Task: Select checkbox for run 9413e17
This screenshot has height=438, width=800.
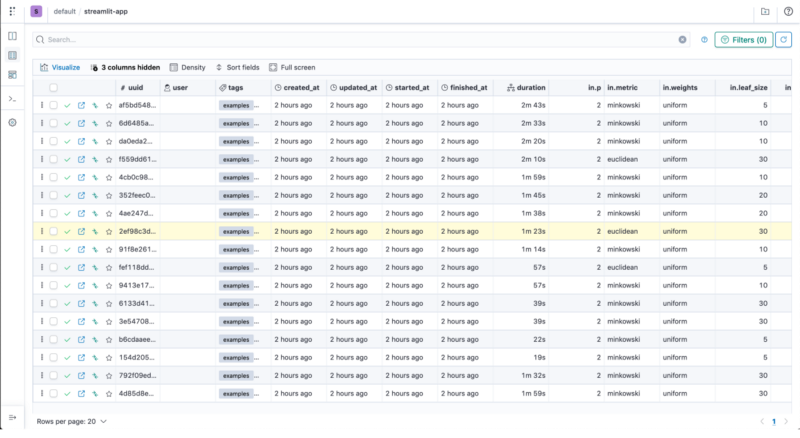Action: pos(53,285)
